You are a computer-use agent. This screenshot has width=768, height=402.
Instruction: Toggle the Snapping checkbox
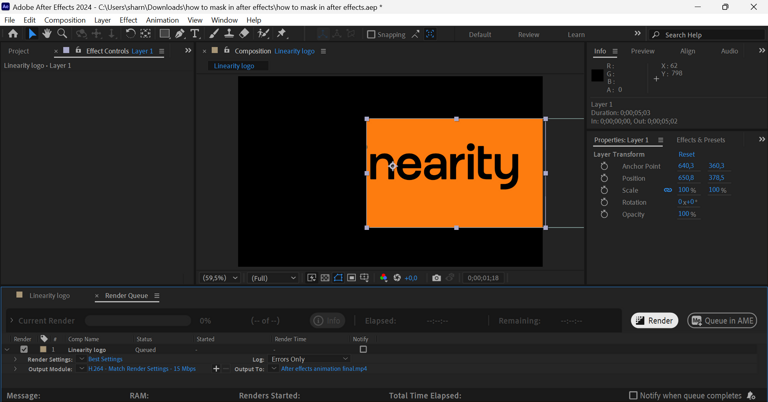371,34
